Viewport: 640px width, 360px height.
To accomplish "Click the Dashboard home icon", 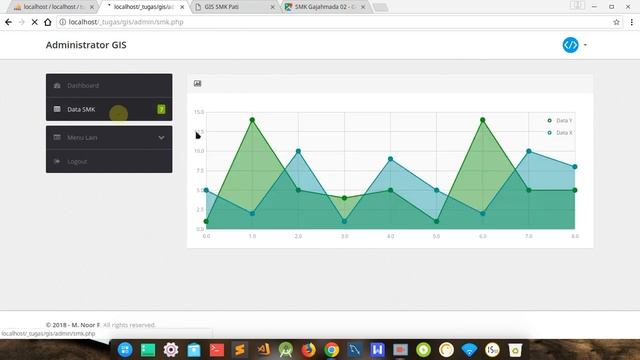I will coord(57,85).
